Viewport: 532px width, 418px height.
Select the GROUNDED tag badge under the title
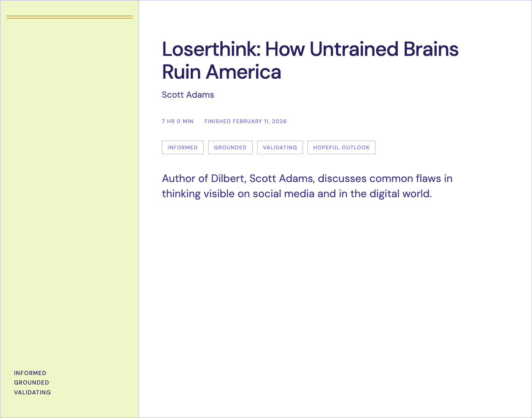[x=230, y=147]
